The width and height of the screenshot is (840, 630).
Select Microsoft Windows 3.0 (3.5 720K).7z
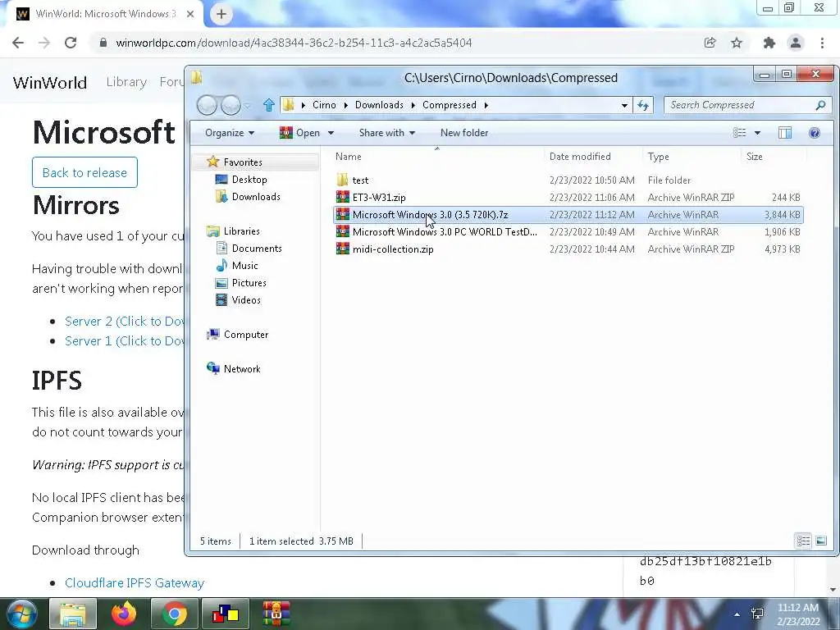568,215
